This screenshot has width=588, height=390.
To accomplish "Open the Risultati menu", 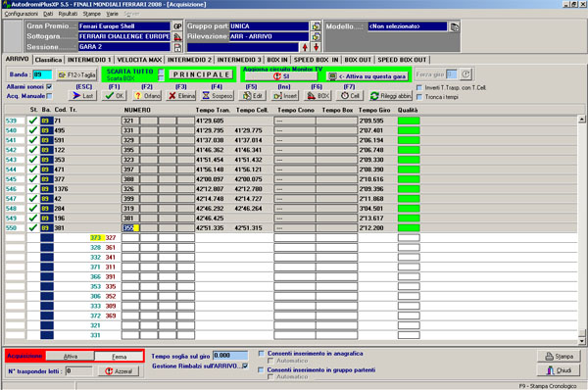I will point(68,14).
